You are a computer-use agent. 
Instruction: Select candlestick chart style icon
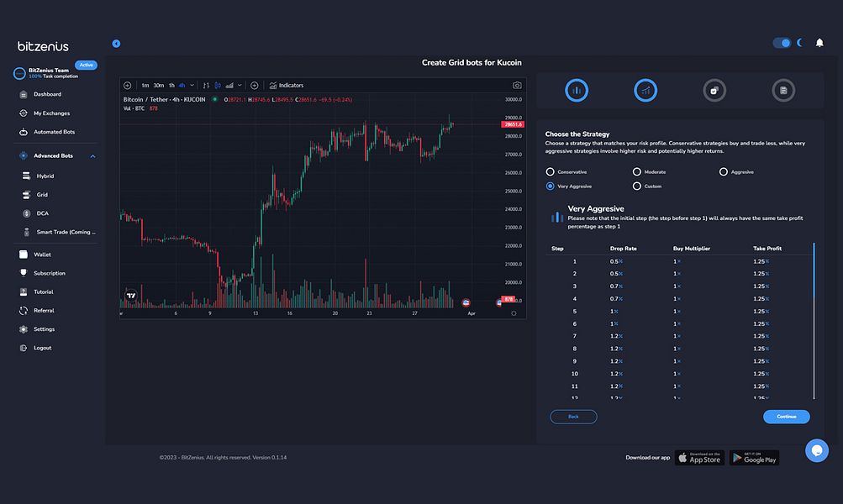click(218, 86)
